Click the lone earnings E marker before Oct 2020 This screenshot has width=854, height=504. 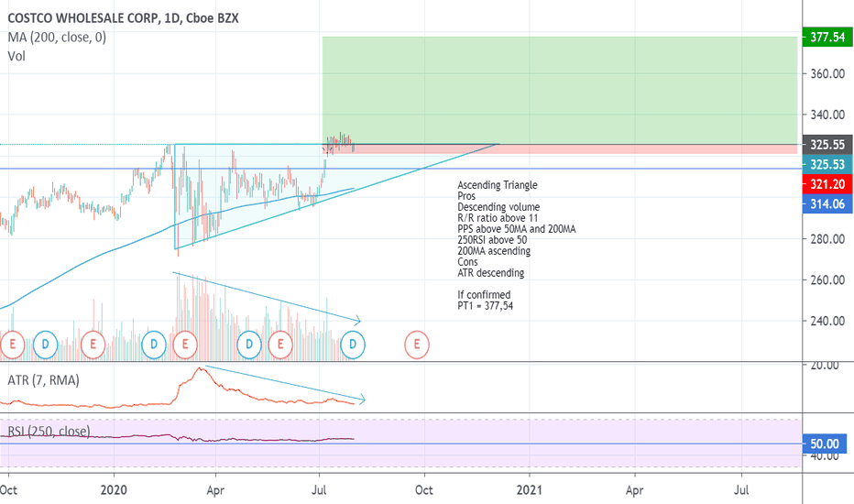417,345
